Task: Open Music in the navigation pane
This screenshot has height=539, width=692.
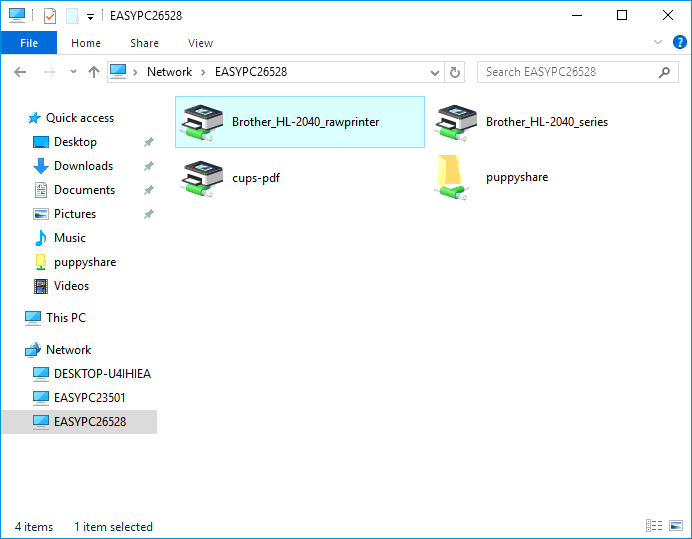Action: tap(70, 238)
